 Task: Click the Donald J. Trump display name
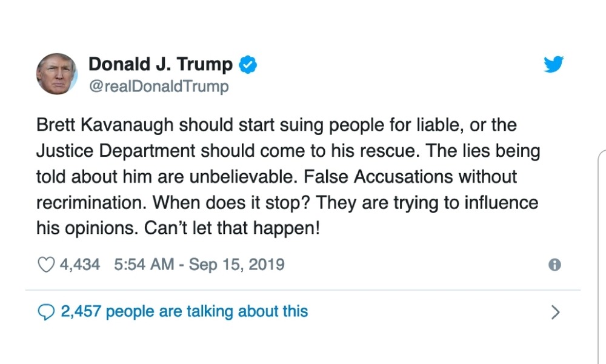tap(161, 64)
